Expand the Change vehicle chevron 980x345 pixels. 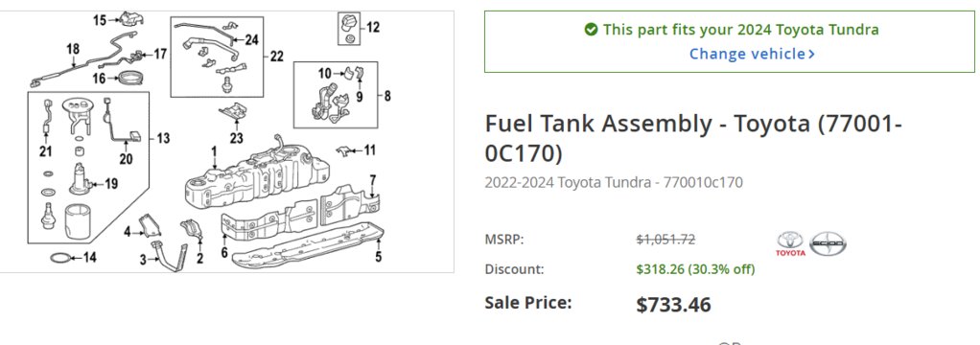pyautogui.click(x=812, y=55)
